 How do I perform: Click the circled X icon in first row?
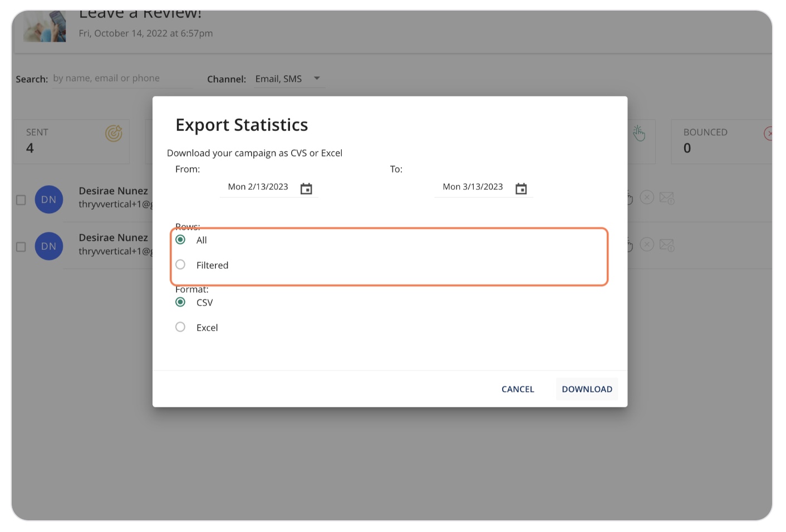click(647, 197)
